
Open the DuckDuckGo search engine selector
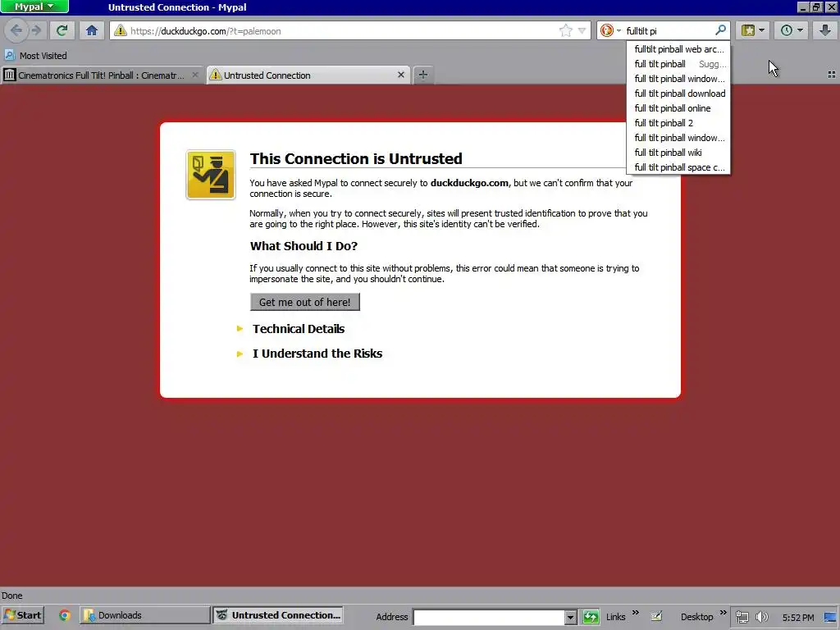pos(610,30)
